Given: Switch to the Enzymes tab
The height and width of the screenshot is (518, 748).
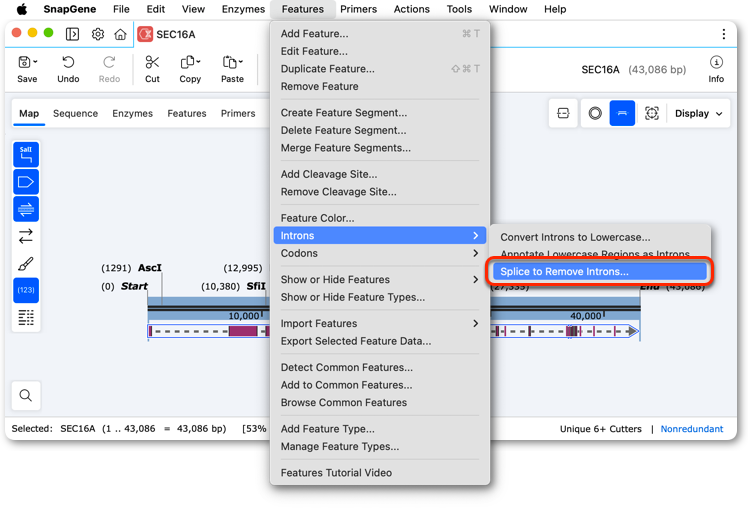Looking at the screenshot, I should [132, 114].
